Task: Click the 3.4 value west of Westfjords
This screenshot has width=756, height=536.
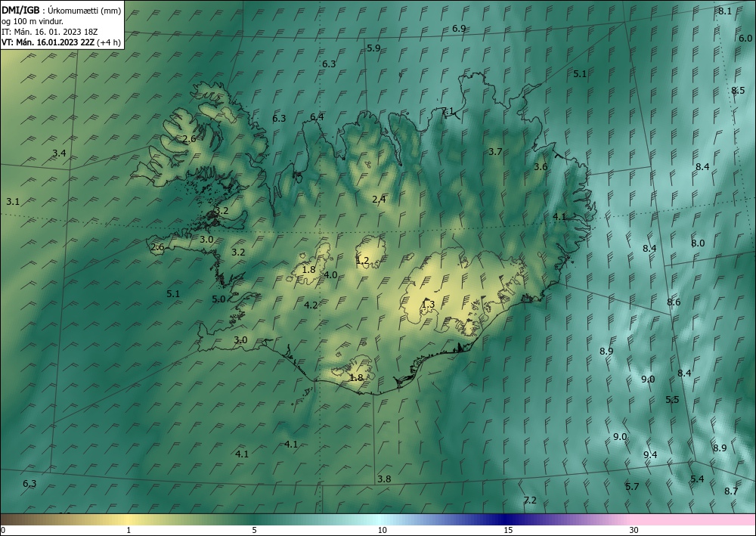Action: pos(59,153)
